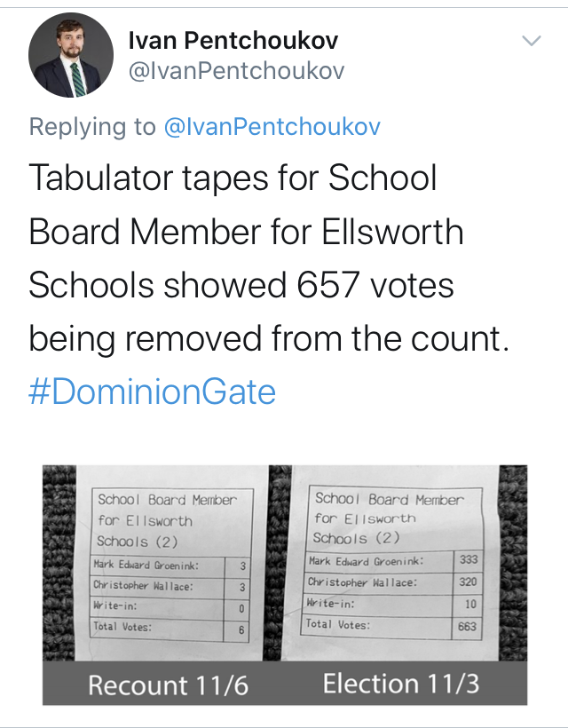Viewport: 568px width, 728px height.
Task: Open the tweet text about tabulator tapes
Action: [269, 257]
